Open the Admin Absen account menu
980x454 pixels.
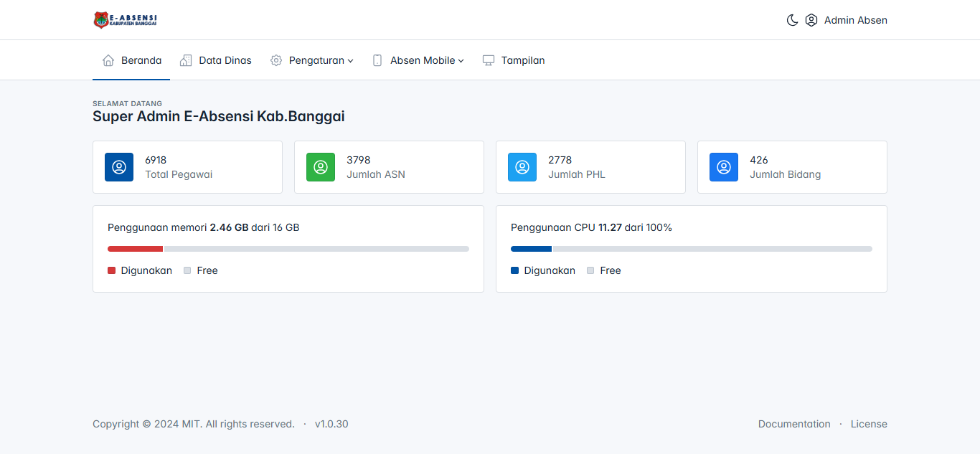(855, 20)
